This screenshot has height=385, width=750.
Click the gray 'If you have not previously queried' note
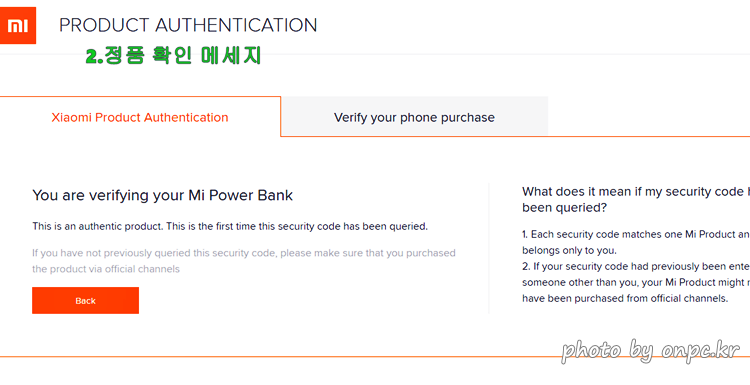[244, 253]
